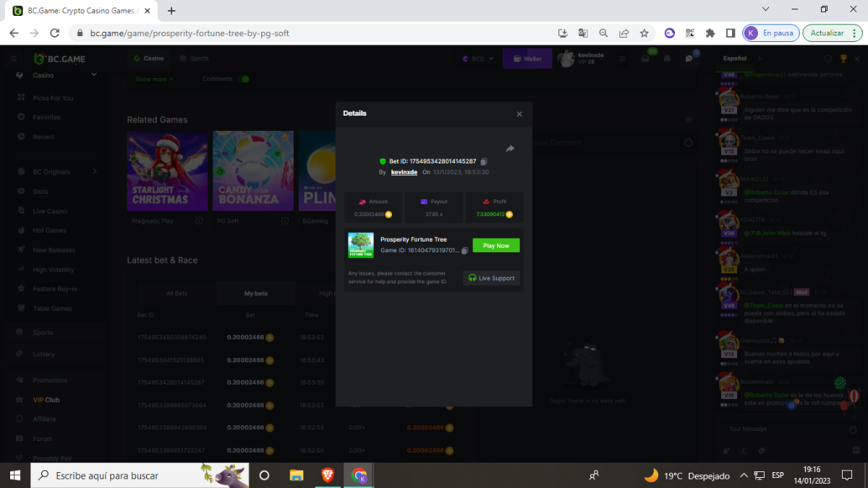The width and height of the screenshot is (868, 488).
Task: Open Brave browser from taskbar
Action: pyautogui.click(x=328, y=475)
